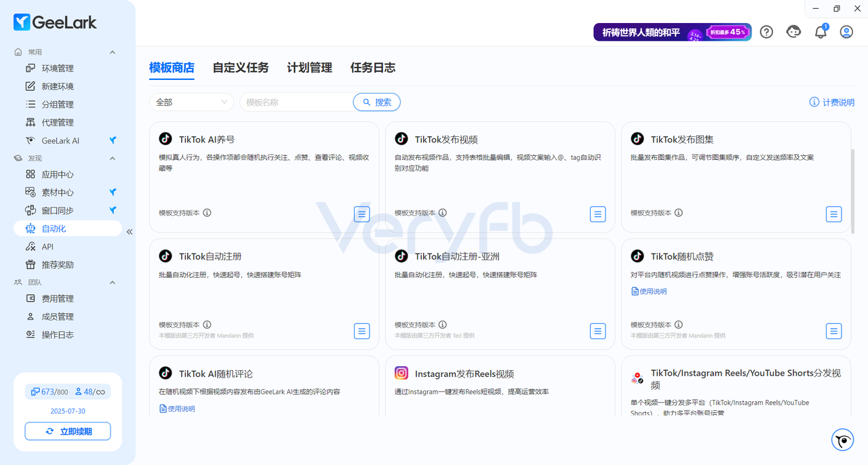Click the 搜索 search button
The height and width of the screenshot is (465, 868).
point(377,102)
